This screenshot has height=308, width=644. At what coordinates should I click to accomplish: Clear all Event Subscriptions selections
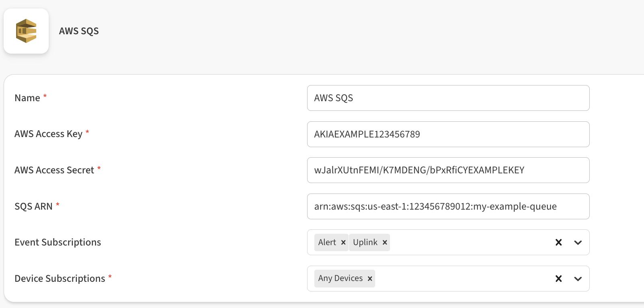(558, 242)
